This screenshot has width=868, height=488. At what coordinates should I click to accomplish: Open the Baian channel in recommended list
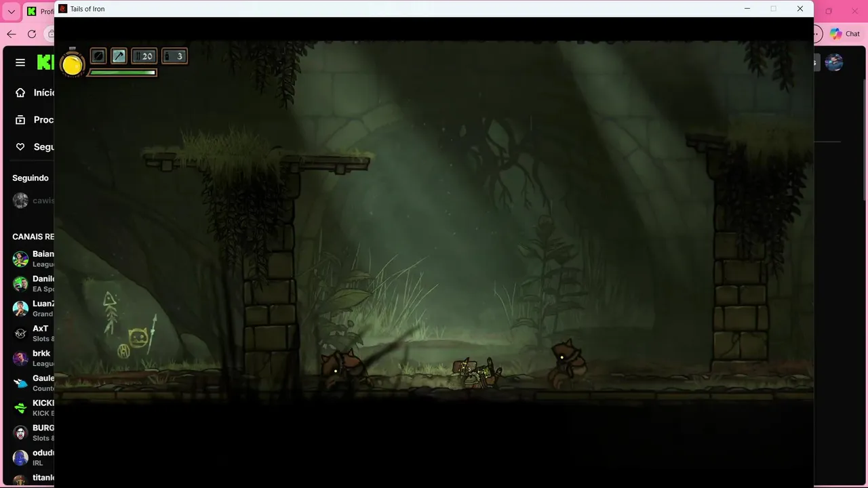point(33,259)
